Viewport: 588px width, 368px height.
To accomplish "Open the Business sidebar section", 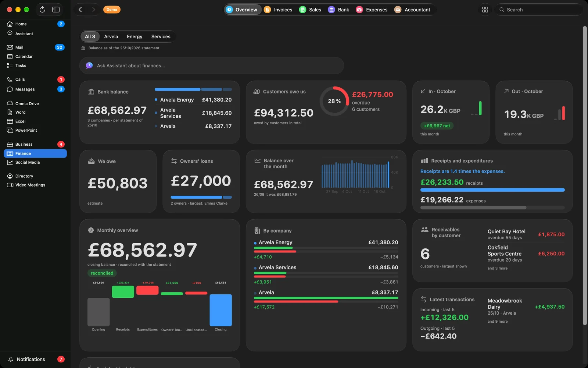I will [35, 144].
